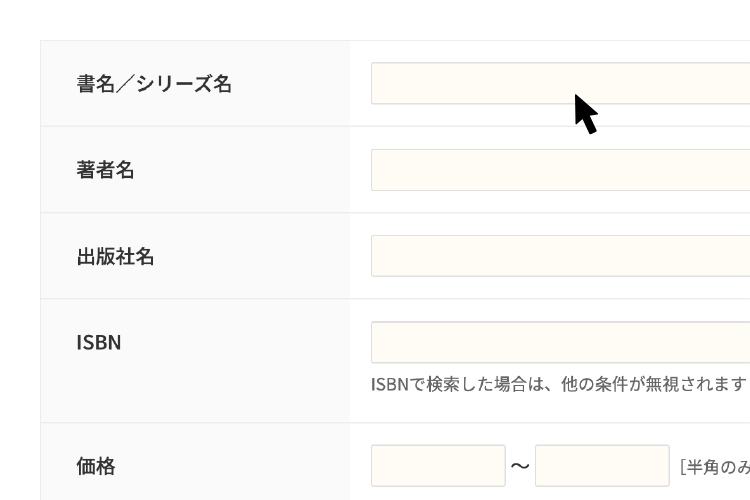Click the lower price bound field

click(438, 466)
